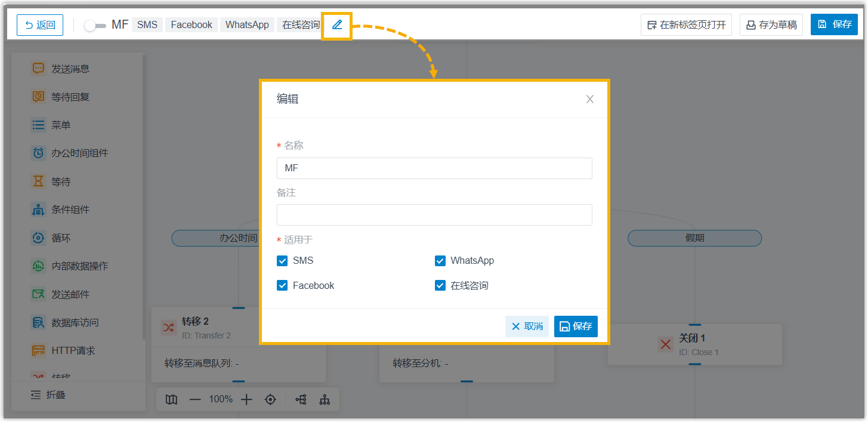Screen dimensions: 868x422
Task: Uncheck the SMS checkbox
Action: (282, 261)
